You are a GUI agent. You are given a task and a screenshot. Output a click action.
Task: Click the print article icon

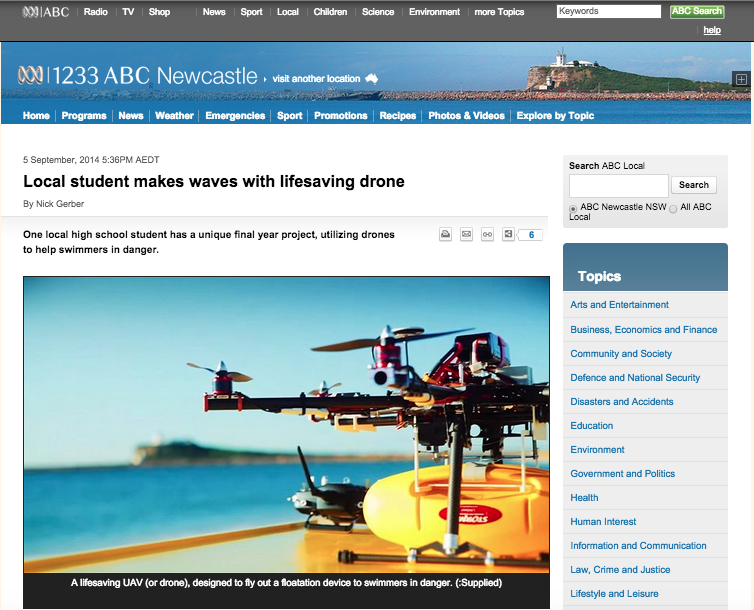point(445,235)
